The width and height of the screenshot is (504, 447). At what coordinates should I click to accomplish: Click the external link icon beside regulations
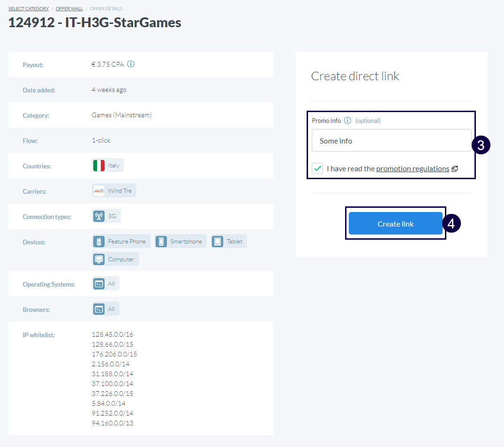pyautogui.click(x=455, y=169)
